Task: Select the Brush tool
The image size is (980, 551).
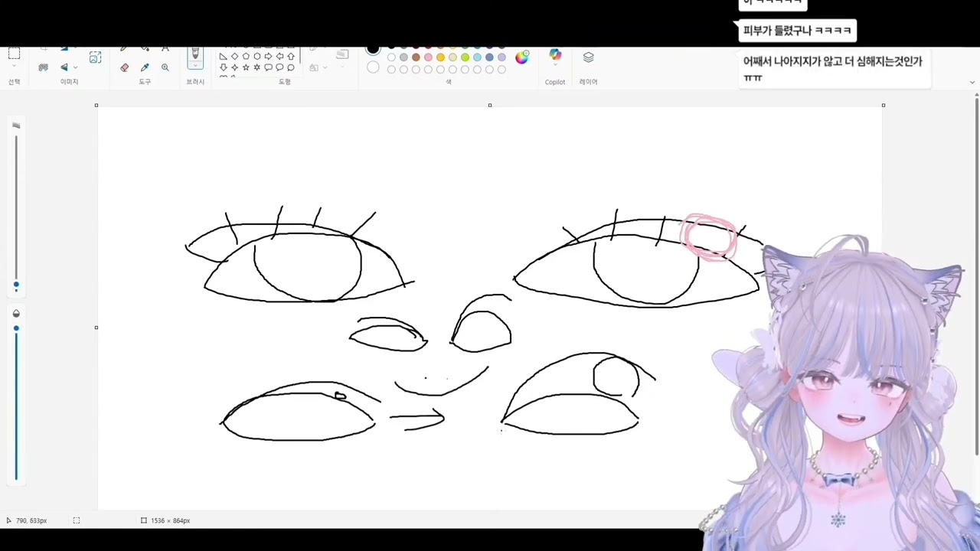Action: tap(195, 54)
